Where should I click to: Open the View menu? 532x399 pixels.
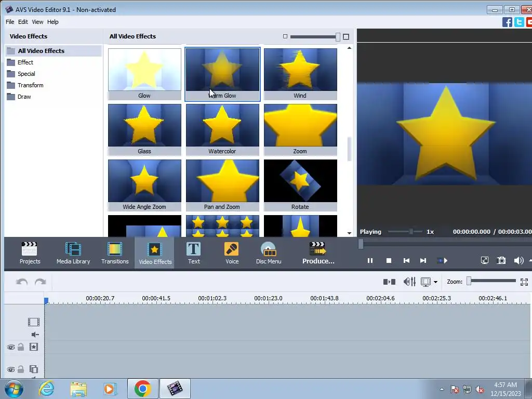click(37, 22)
